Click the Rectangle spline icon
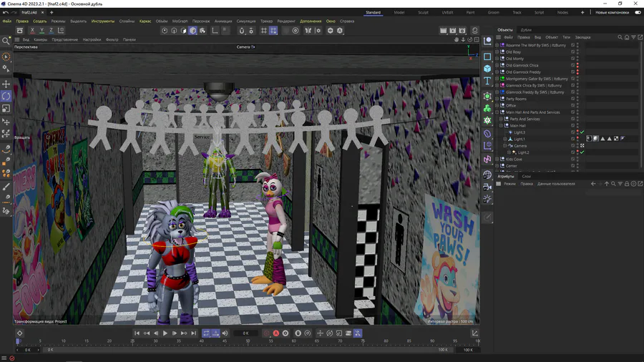The image size is (644, 362). [487, 57]
